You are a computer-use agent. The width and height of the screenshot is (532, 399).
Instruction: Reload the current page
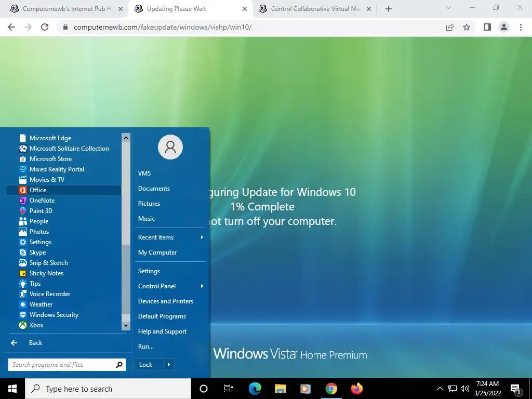45,27
